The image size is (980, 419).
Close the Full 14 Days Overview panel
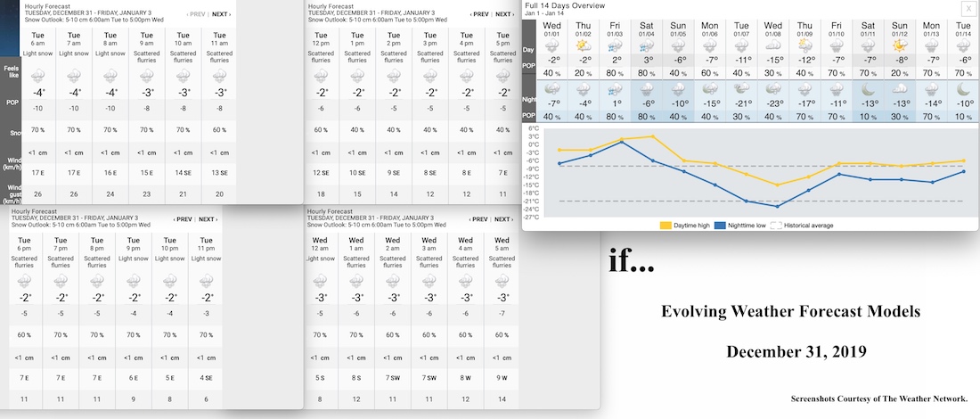(970, 7)
